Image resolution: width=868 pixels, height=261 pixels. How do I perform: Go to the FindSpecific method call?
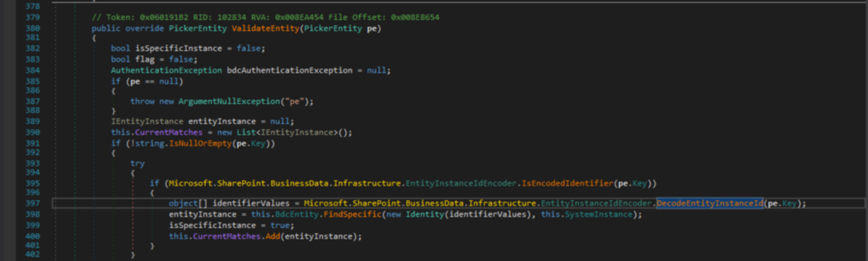[353, 214]
